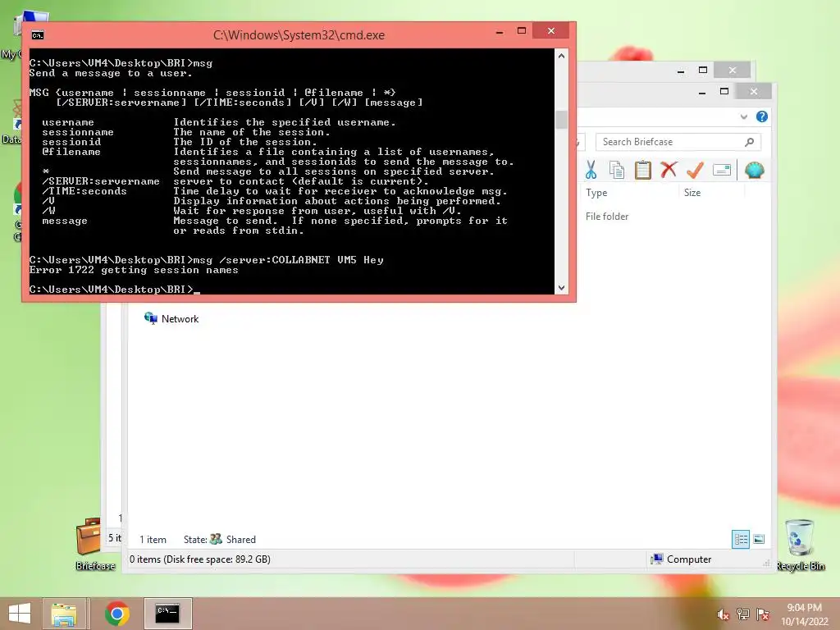
Task: Click the cmd.exe title bar system icon
Action: [x=38, y=35]
